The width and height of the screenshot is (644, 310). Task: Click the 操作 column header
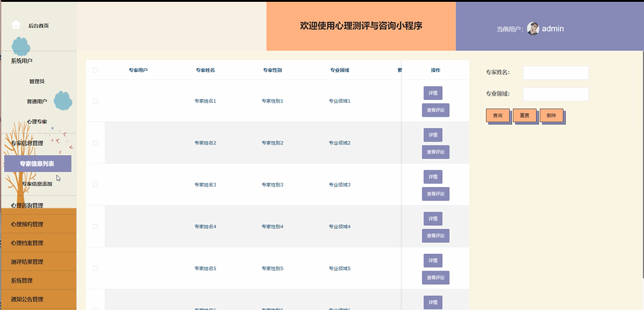click(x=436, y=70)
